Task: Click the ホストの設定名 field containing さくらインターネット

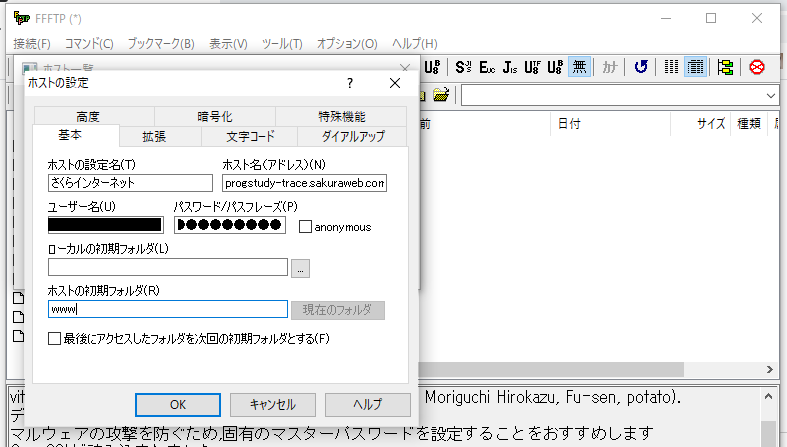Action: pyautogui.click(x=130, y=183)
